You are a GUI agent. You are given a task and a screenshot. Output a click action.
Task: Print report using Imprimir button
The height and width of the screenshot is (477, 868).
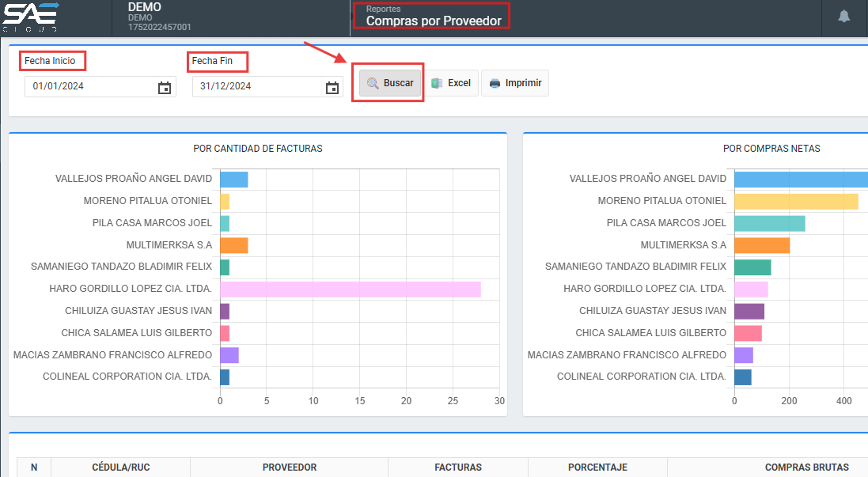(x=515, y=83)
